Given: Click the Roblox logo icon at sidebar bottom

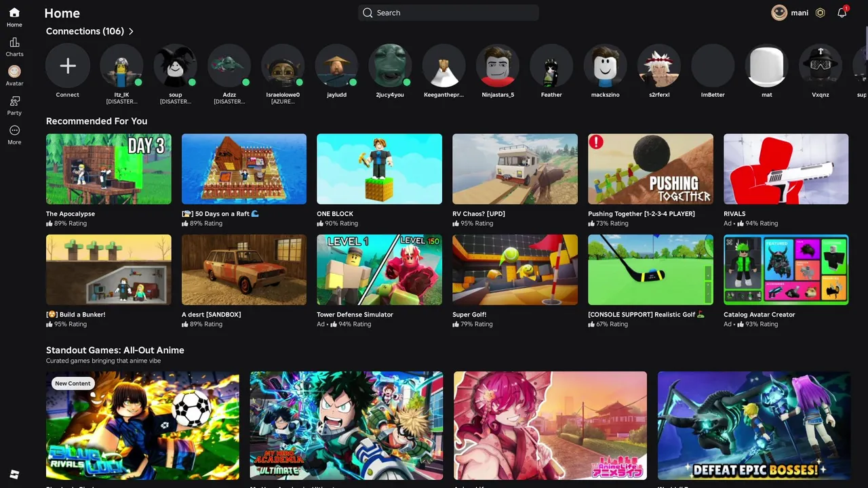Looking at the screenshot, I should (14, 474).
